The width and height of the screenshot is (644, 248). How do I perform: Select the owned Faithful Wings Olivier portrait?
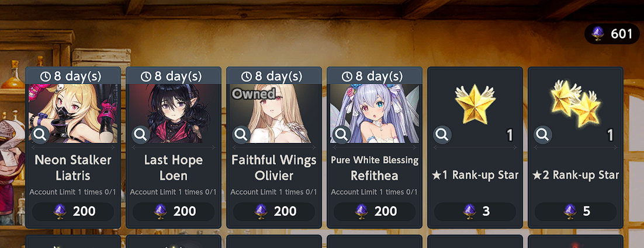(x=274, y=114)
